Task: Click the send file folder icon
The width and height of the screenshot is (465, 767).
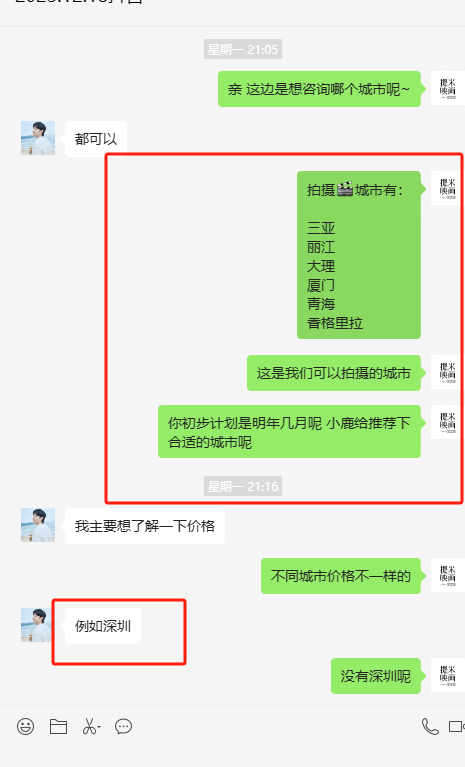Action: 58,726
